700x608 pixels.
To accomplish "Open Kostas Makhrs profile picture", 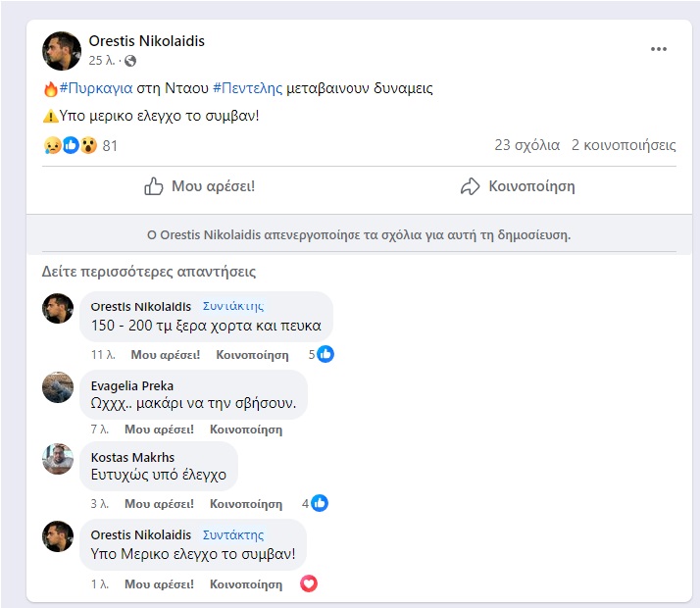I will point(58,458).
